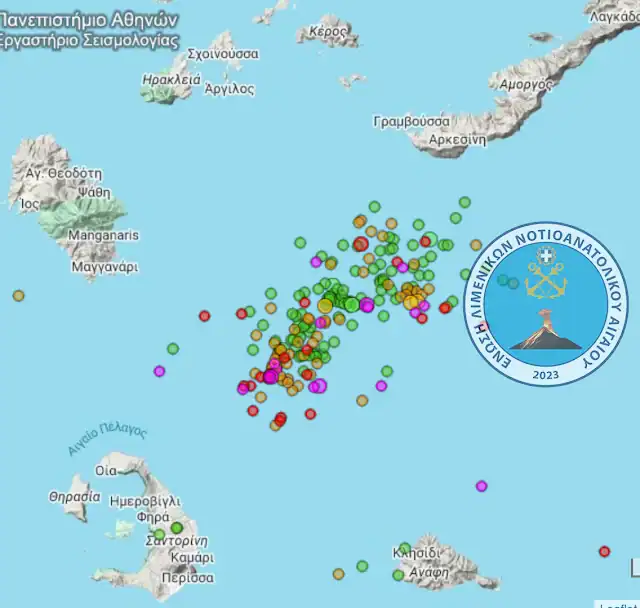This screenshot has width=640, height=608.
Task: Select the isolated magenta marker north of Oia
Action: [159, 371]
